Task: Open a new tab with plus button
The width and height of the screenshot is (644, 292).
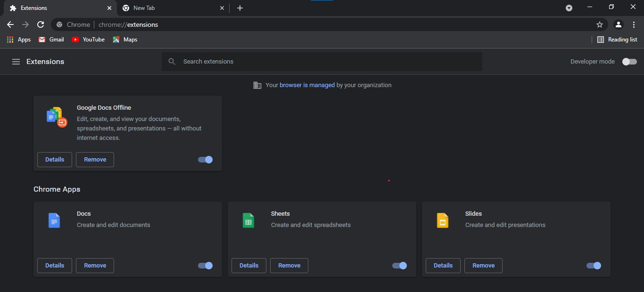Action: (240, 8)
